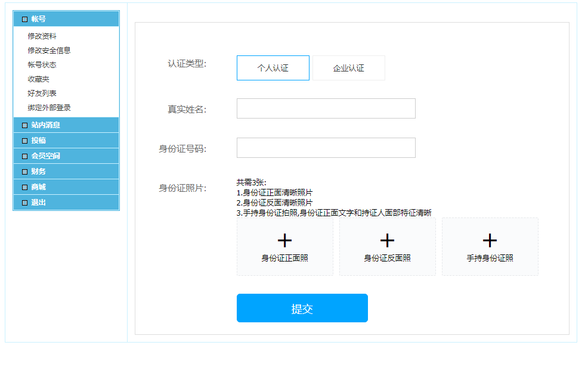
Task: Go to 帐号状态 page
Action: tap(42, 65)
